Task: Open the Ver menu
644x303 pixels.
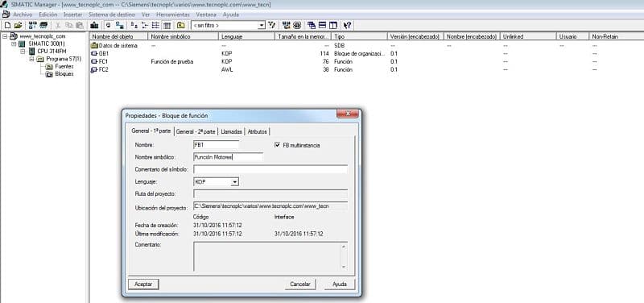Action: (146, 15)
